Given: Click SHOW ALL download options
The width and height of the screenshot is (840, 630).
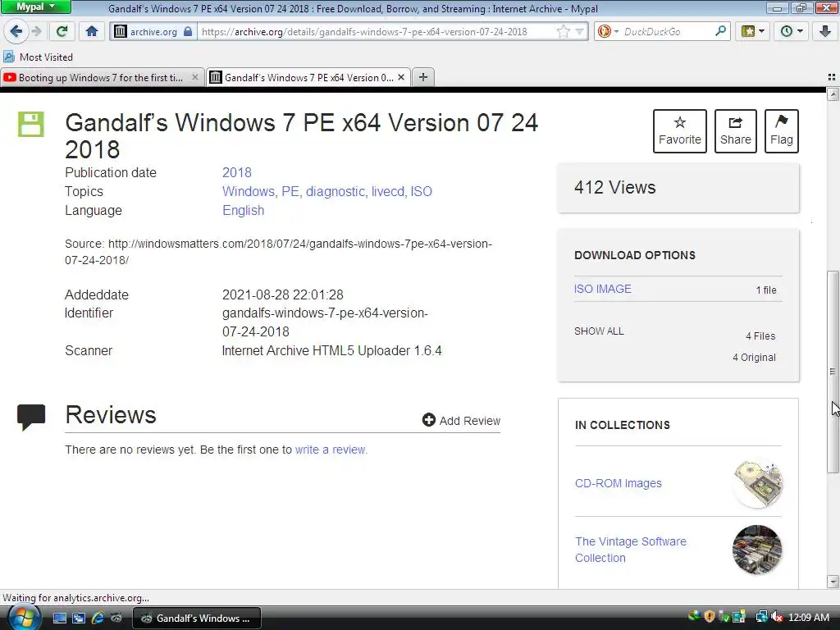Looking at the screenshot, I should [x=599, y=331].
